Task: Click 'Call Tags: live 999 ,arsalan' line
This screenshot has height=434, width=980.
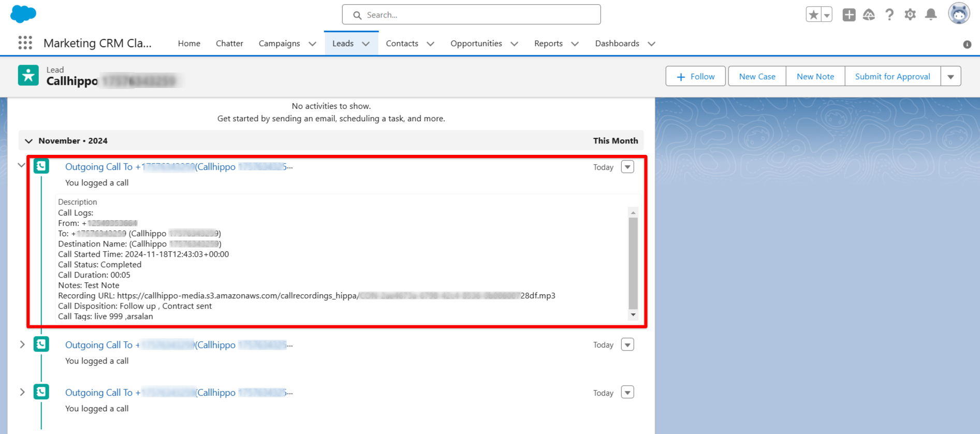Action: (x=106, y=316)
